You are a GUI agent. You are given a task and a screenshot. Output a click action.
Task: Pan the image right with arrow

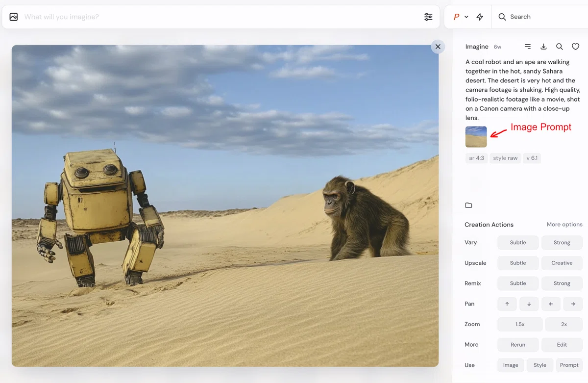click(x=573, y=304)
